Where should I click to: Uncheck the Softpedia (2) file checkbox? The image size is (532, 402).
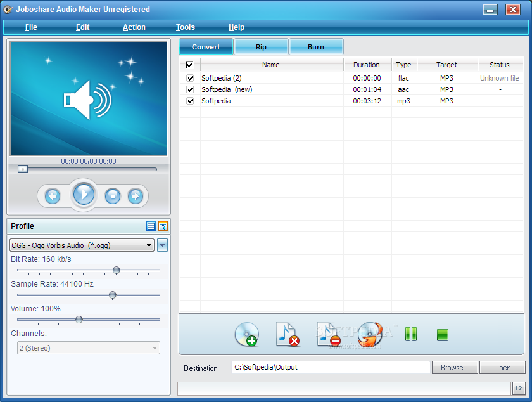(x=190, y=78)
